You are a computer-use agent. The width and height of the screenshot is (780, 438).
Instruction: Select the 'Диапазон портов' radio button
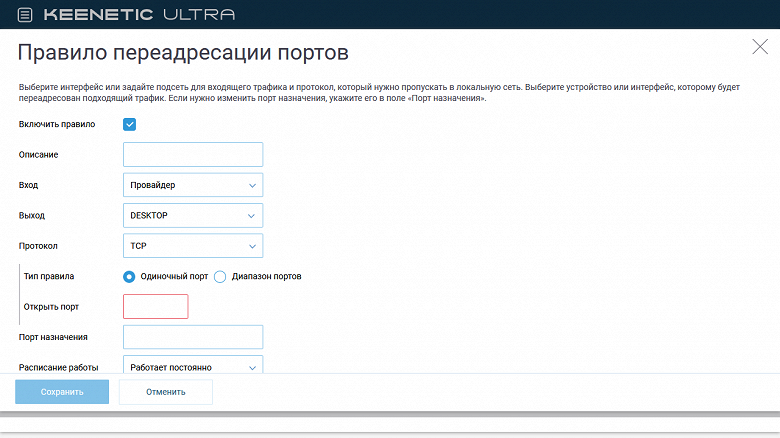(x=220, y=277)
